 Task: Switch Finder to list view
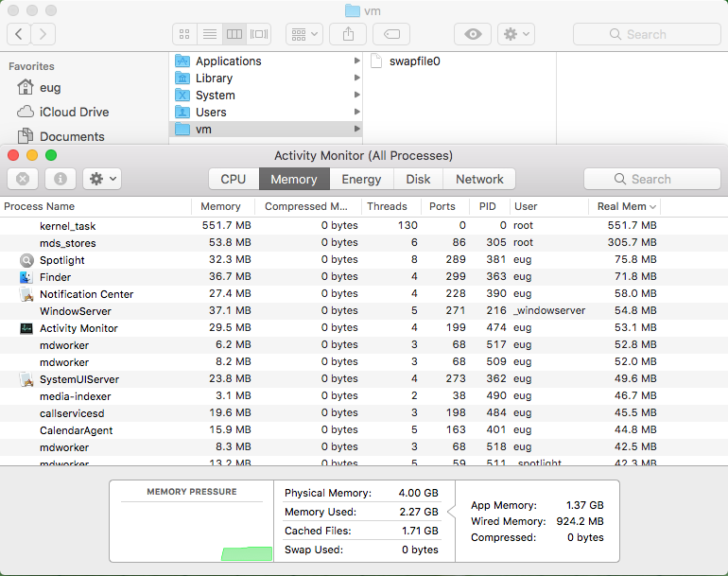click(209, 34)
